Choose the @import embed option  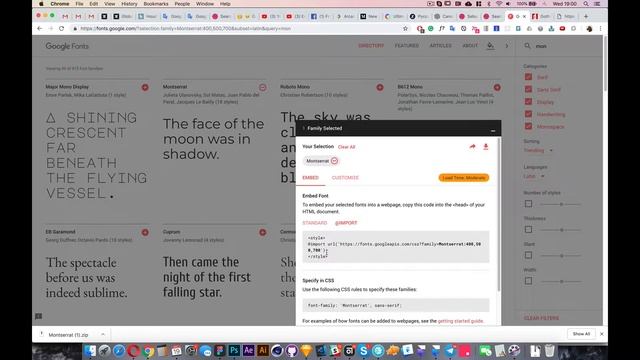[x=346, y=223]
